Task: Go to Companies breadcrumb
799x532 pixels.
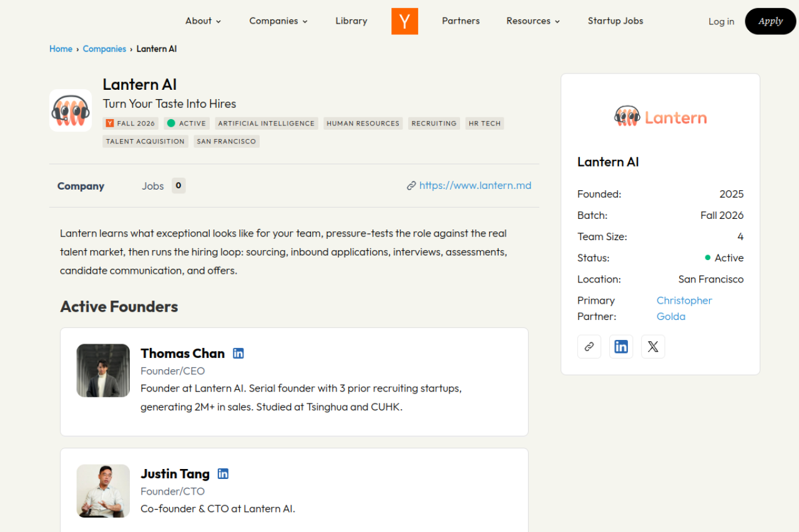Action: (104, 49)
